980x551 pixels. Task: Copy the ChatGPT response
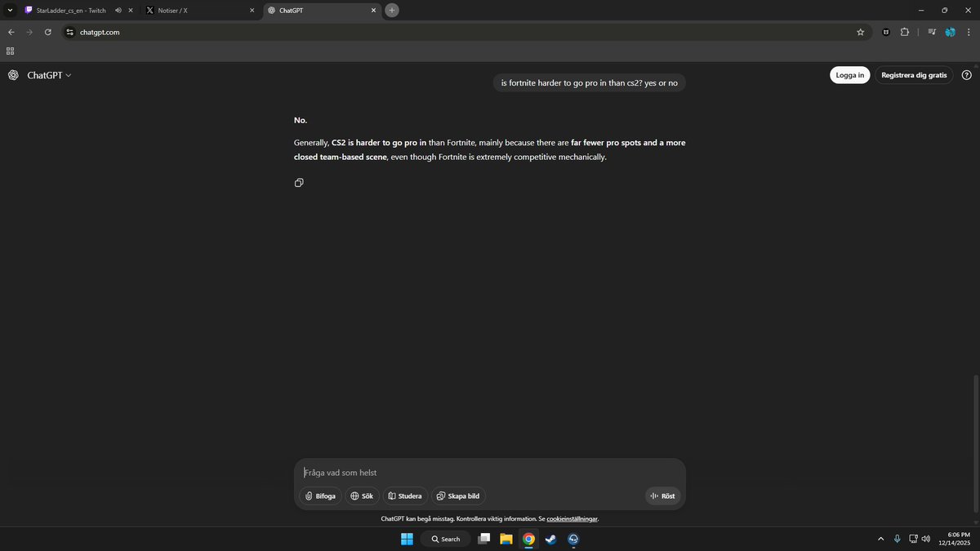point(299,183)
